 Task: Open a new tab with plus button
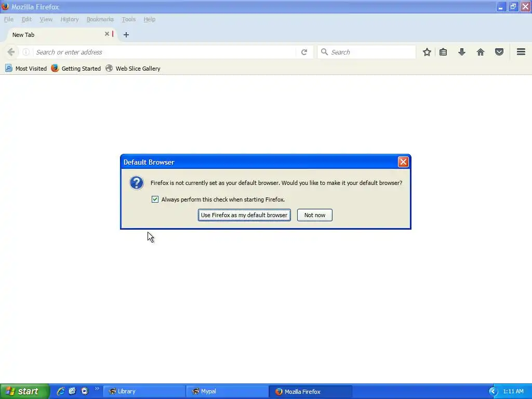(126, 35)
